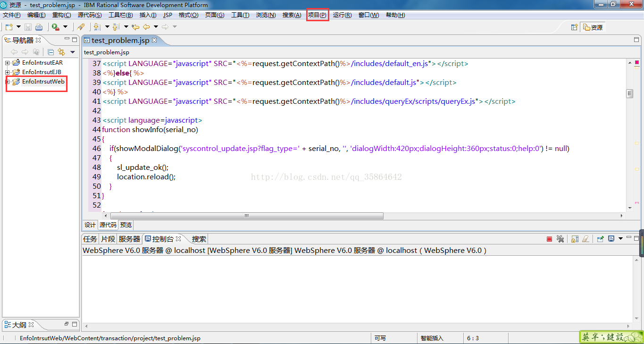Switch to the test_problem.jsp editor tab

[120, 40]
